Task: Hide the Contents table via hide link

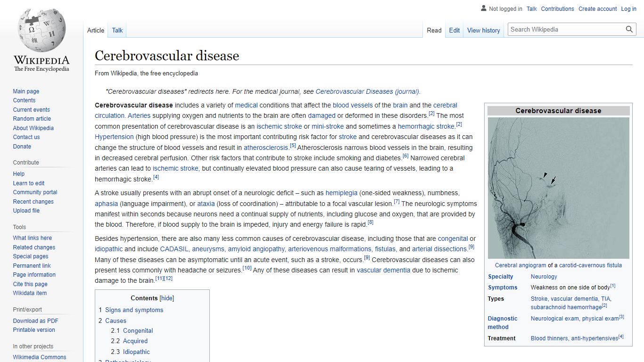Action: (x=167, y=298)
